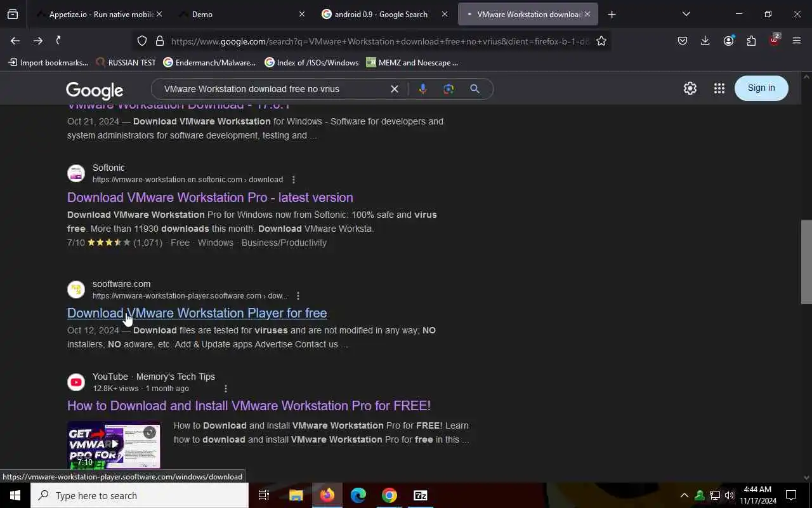This screenshot has width=812, height=508.
Task: Submit search with magnifier icon
Action: [x=475, y=89]
